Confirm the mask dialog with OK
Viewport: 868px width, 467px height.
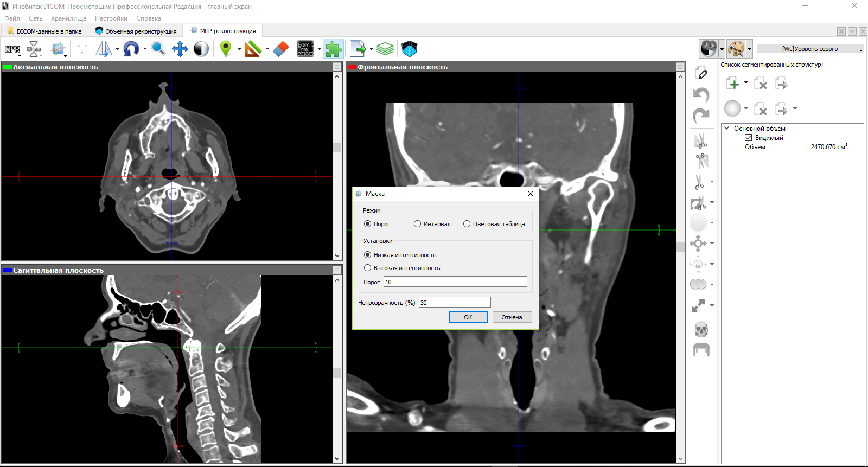468,317
